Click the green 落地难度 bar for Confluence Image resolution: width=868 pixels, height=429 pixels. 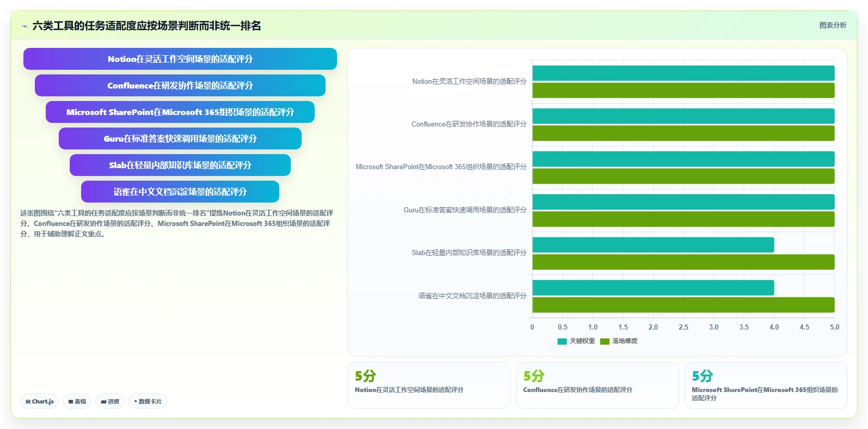coord(683,133)
